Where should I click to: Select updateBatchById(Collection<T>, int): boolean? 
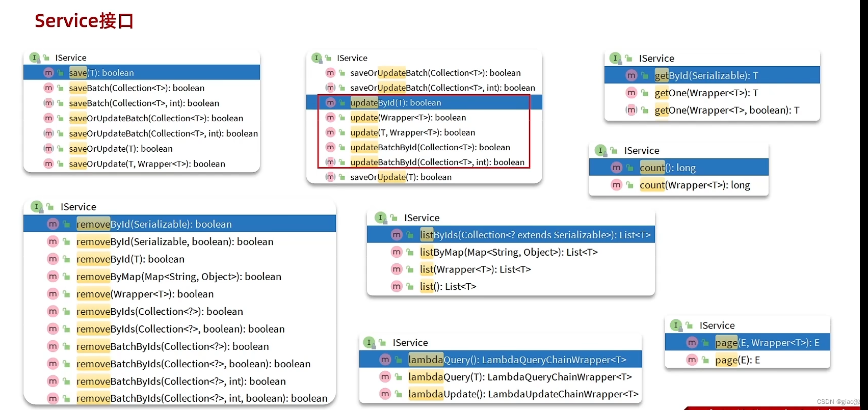tap(437, 162)
